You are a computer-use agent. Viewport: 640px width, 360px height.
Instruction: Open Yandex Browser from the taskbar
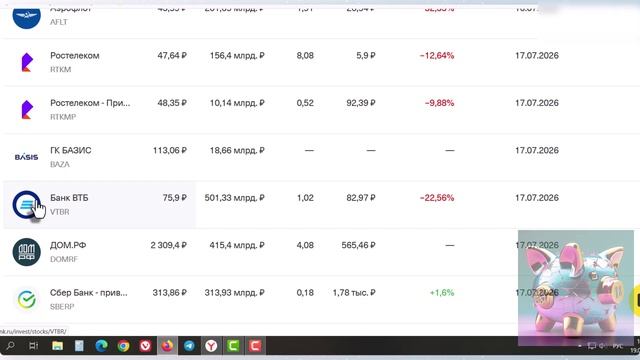[211, 346]
